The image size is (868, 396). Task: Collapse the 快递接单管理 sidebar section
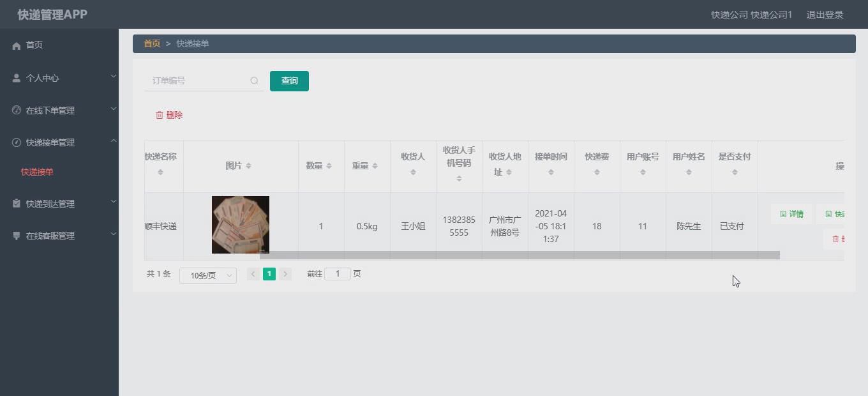(59, 142)
